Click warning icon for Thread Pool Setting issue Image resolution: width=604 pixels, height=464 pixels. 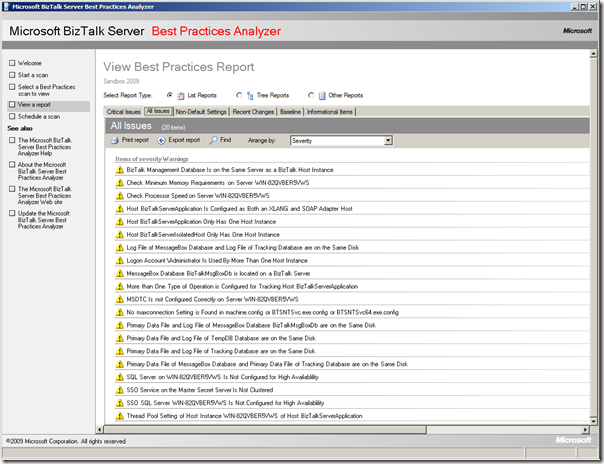[x=120, y=415]
